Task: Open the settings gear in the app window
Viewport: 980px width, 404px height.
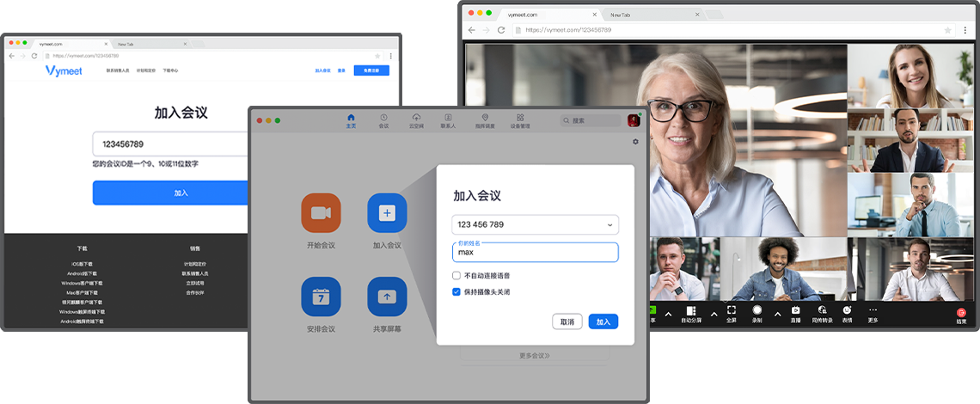Action: (635, 142)
